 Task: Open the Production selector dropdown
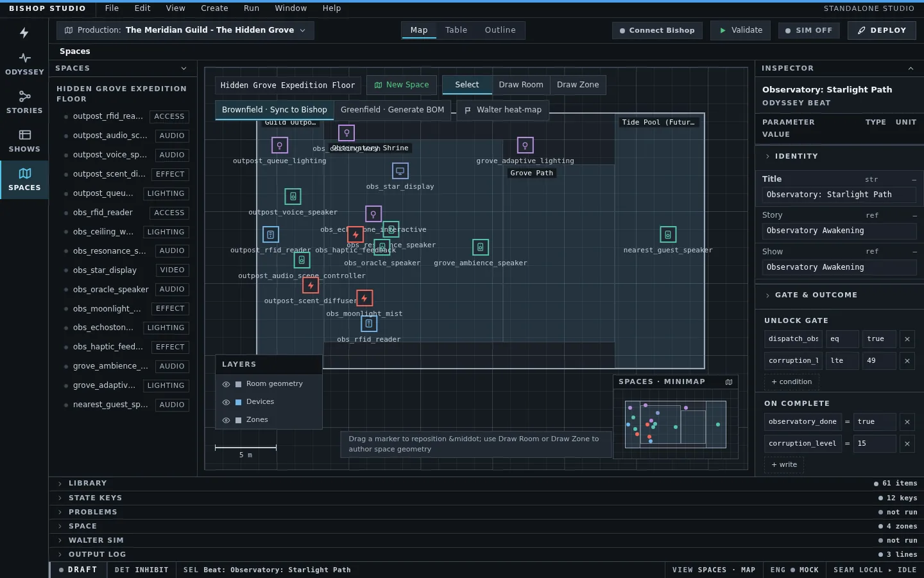click(185, 30)
